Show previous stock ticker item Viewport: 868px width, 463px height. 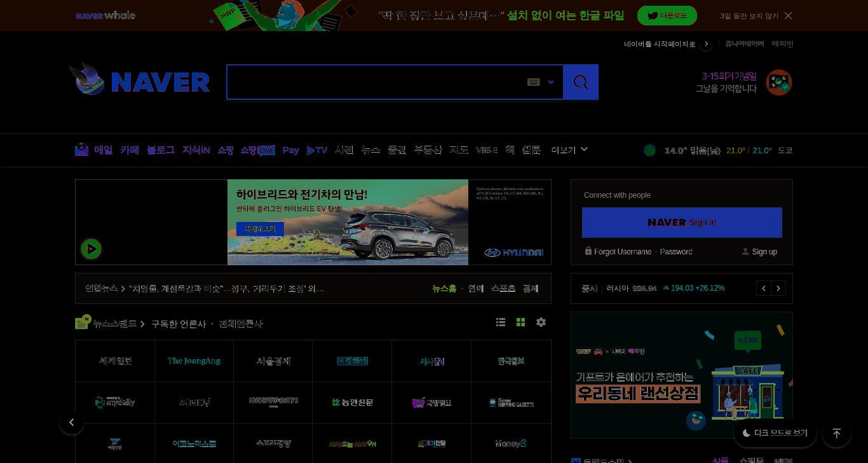click(x=764, y=288)
